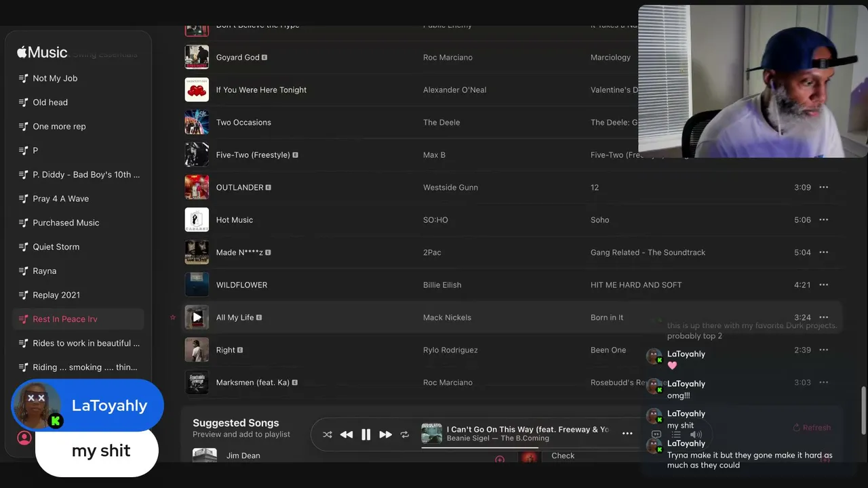Click If You Were Here Tonight artwork
Image resolution: width=868 pixels, height=488 pixels.
[197, 89]
